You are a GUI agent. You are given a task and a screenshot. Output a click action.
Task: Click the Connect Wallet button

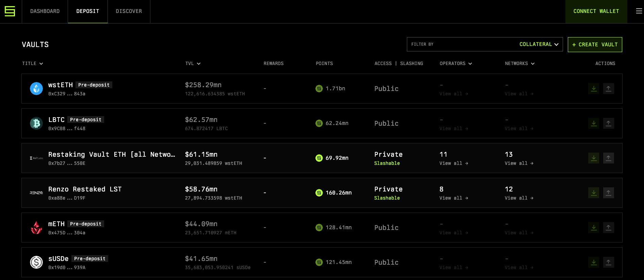[x=596, y=11]
